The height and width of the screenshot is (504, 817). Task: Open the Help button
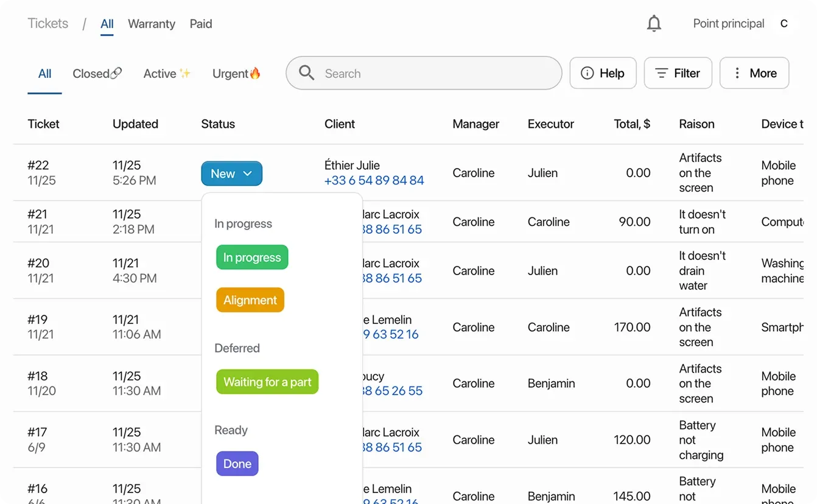tap(603, 73)
